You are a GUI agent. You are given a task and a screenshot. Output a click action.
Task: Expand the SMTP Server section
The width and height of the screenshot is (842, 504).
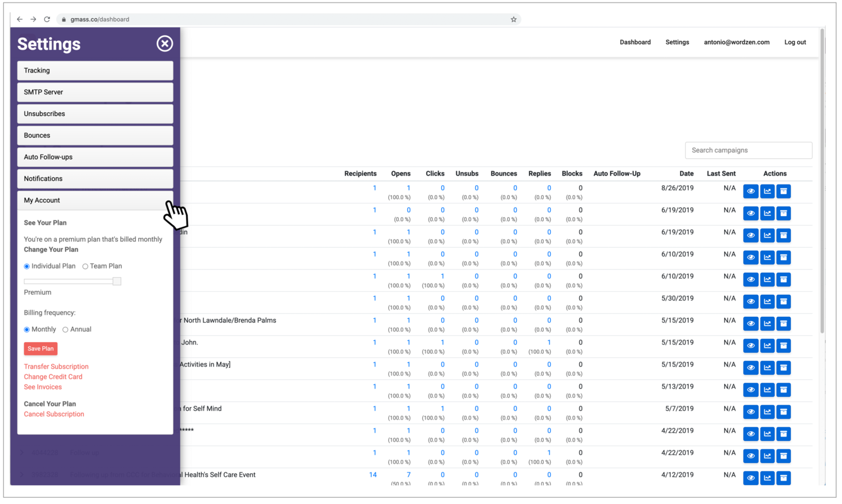pos(95,92)
